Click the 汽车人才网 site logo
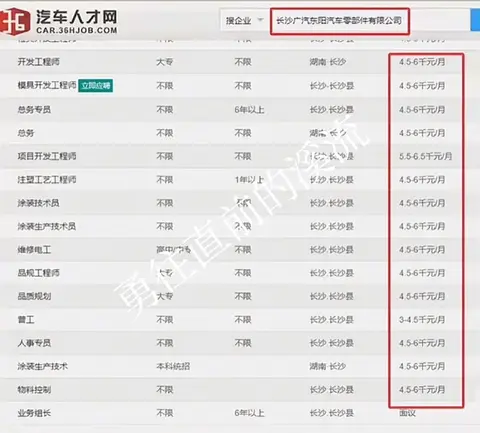480x433 pixels. 59,21
